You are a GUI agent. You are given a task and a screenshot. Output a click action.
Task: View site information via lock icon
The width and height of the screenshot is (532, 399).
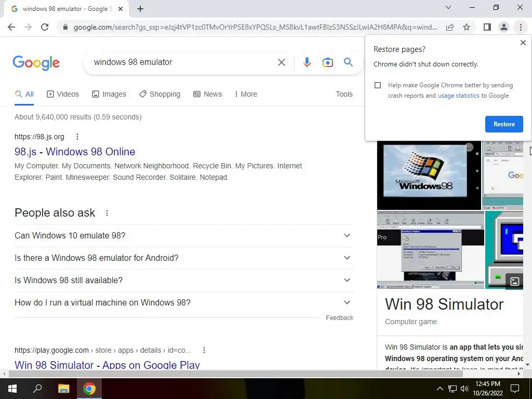click(65, 27)
